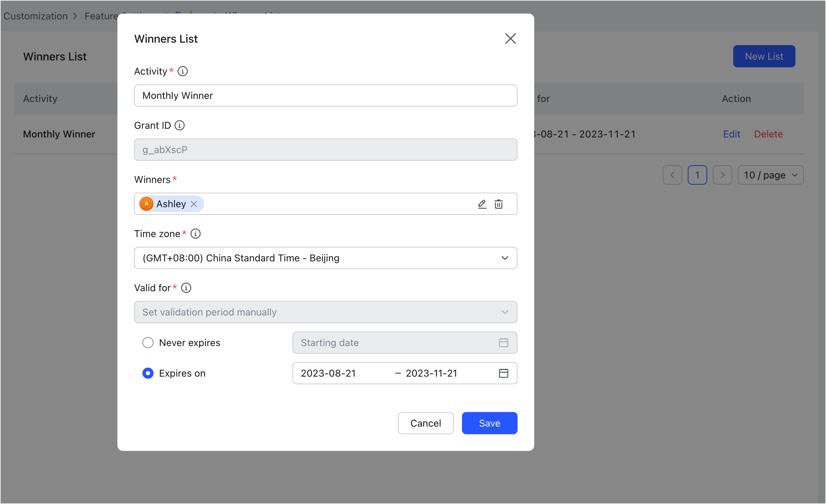Open the calendar for the expiration date range
826x504 pixels.
[x=503, y=373]
